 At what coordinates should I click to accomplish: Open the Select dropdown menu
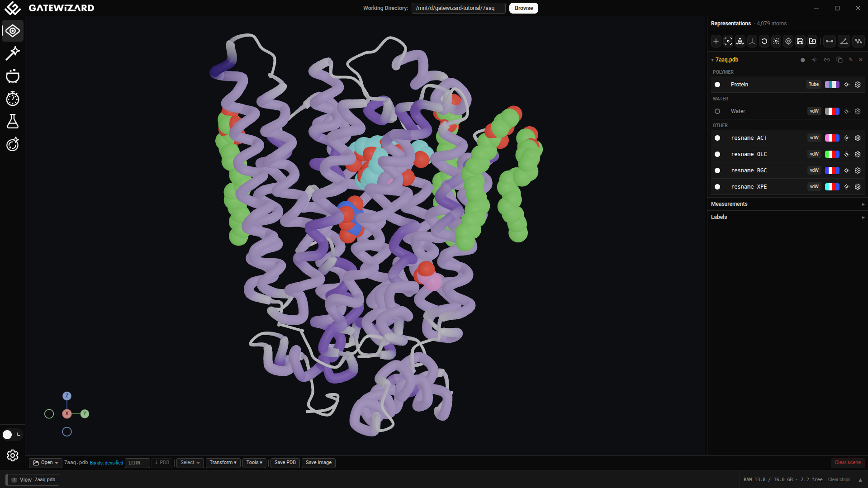[190, 463]
